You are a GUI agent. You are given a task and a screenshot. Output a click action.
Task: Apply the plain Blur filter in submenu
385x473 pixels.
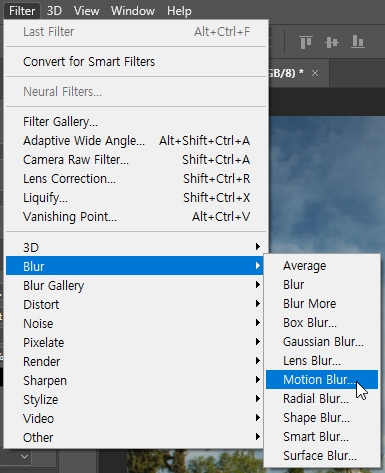coord(322,285)
